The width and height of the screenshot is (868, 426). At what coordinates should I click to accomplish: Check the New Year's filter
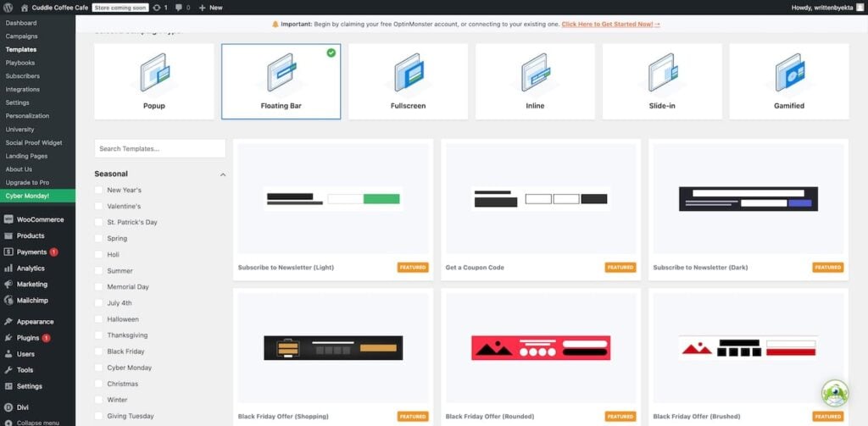pos(98,190)
